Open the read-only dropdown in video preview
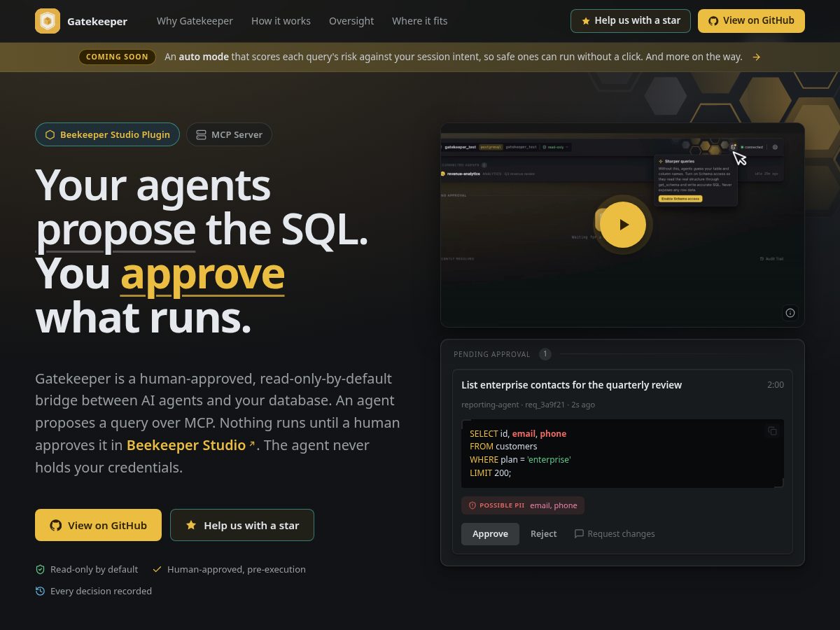 click(556, 147)
